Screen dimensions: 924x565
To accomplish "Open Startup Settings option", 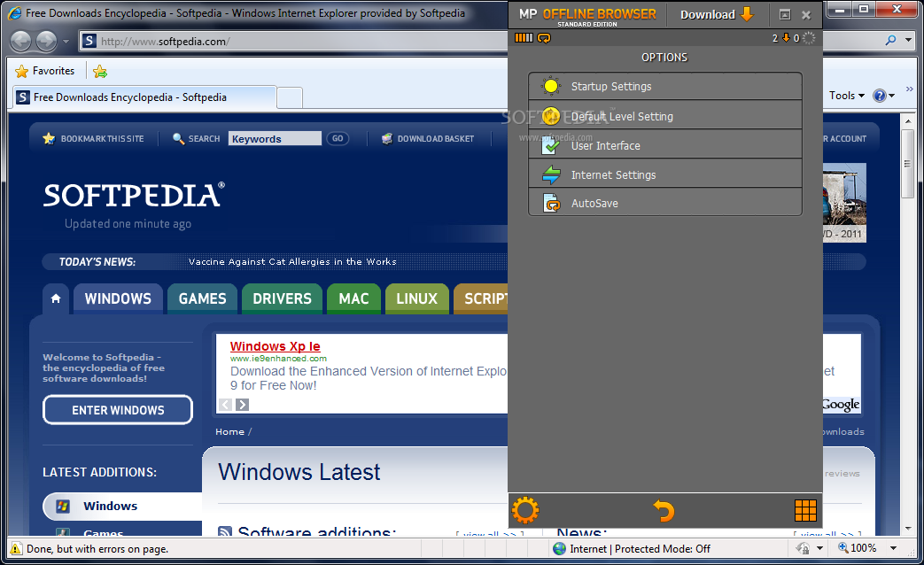I will click(x=664, y=86).
